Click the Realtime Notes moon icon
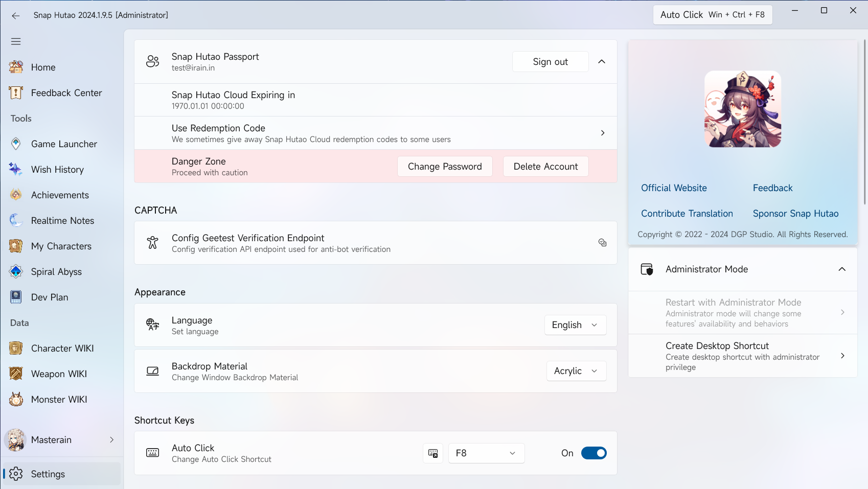 point(16,220)
